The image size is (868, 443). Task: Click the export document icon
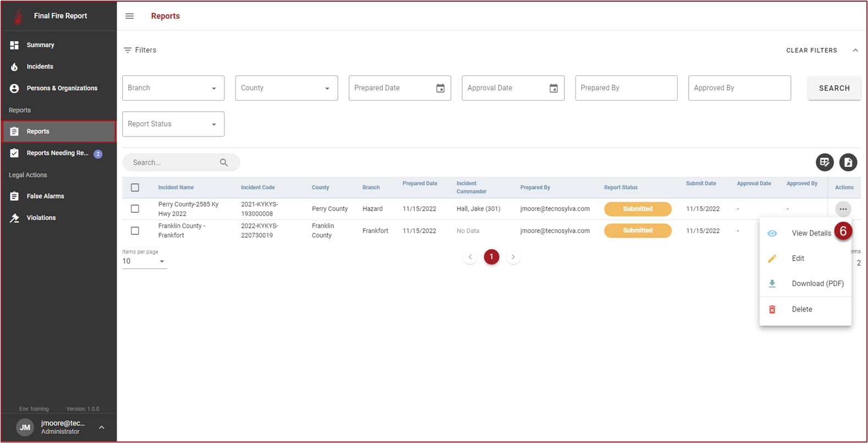click(848, 162)
